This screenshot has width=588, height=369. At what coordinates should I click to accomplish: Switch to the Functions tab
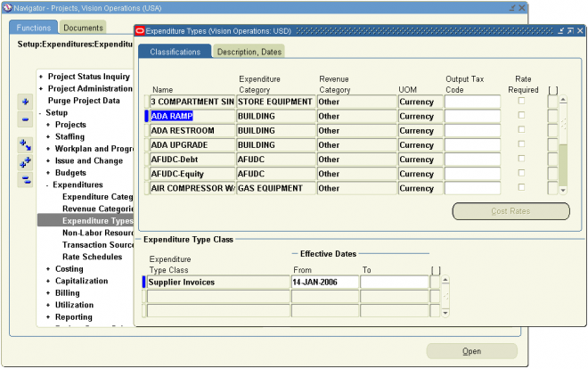point(33,28)
